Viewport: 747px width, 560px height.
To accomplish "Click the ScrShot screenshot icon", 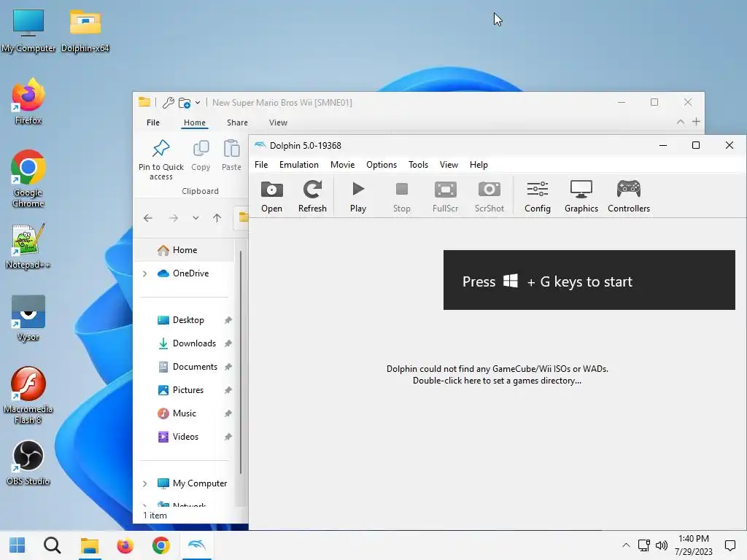I will pyautogui.click(x=489, y=197).
